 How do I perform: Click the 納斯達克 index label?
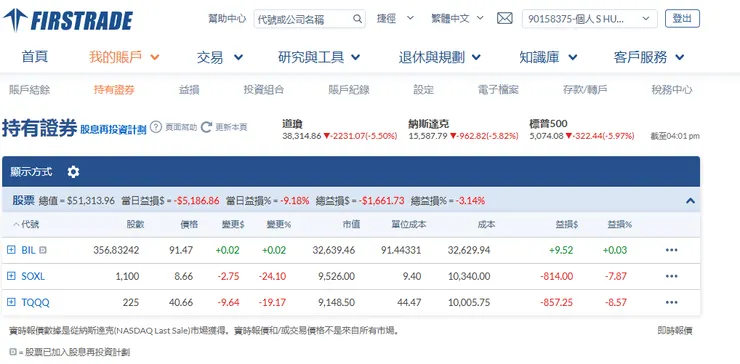coord(429,124)
